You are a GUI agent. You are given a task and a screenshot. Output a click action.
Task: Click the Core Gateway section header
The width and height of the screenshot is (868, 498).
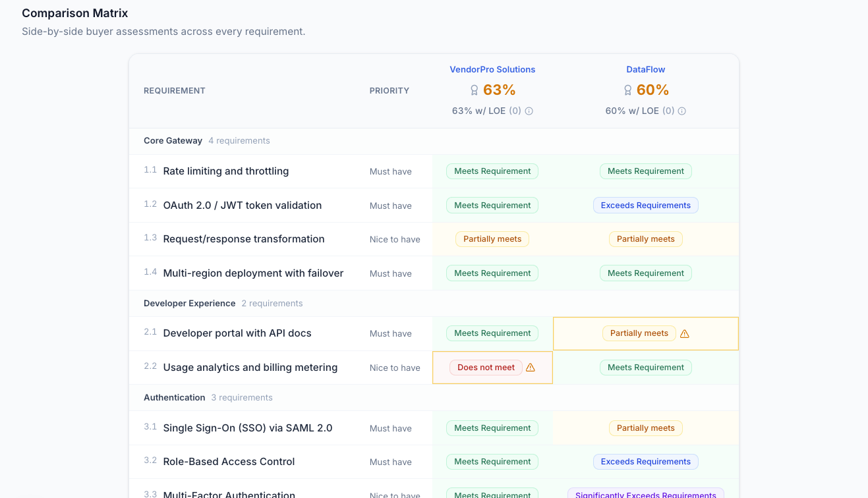(173, 141)
